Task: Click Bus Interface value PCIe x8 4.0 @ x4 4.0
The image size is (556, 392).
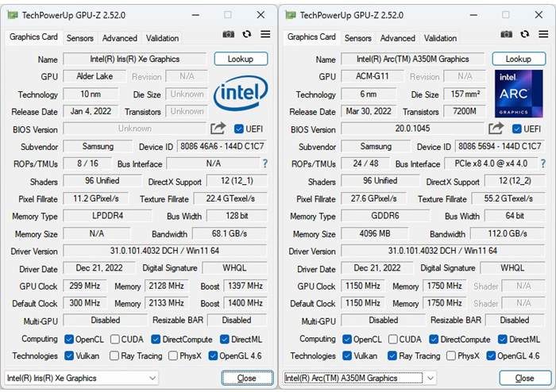Action: 491,163
